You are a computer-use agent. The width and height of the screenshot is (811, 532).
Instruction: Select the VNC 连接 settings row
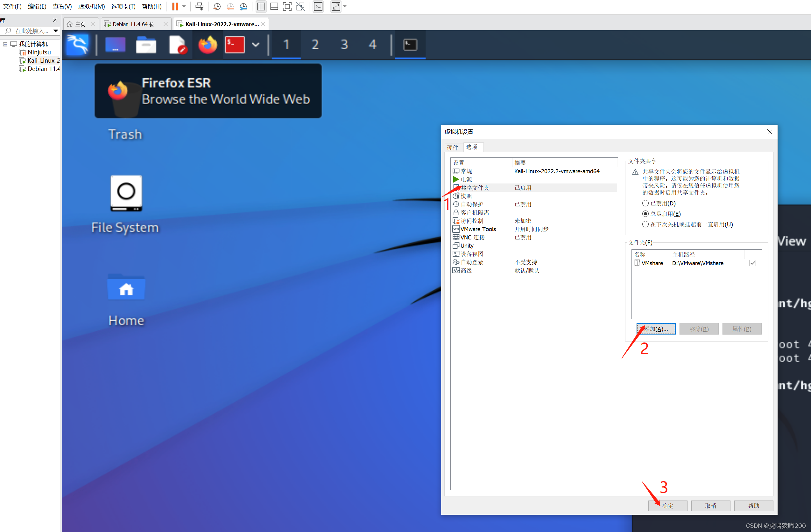[534, 237]
